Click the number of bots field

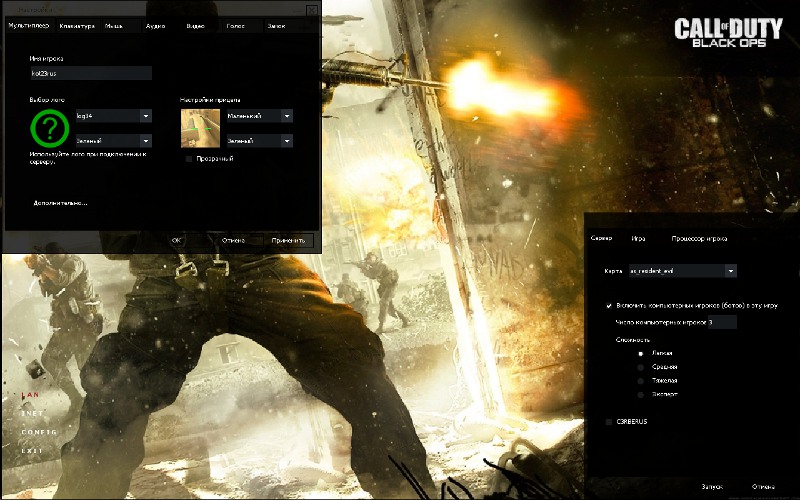pyautogui.click(x=722, y=322)
